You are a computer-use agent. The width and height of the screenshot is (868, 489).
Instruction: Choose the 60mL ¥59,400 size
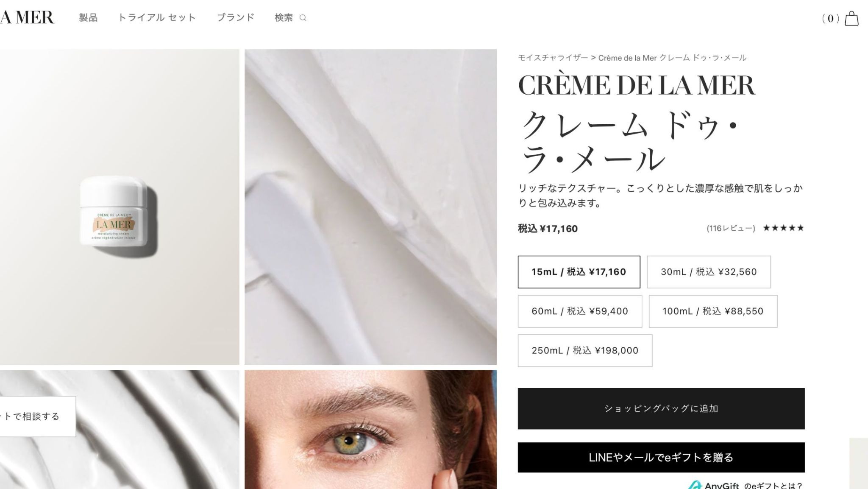[x=580, y=311]
